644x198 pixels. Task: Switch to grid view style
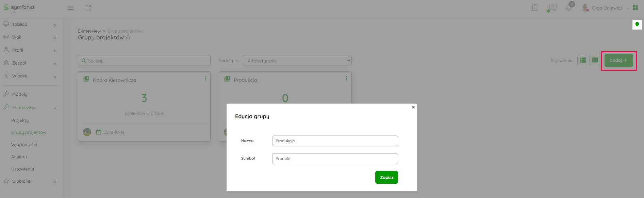click(594, 60)
